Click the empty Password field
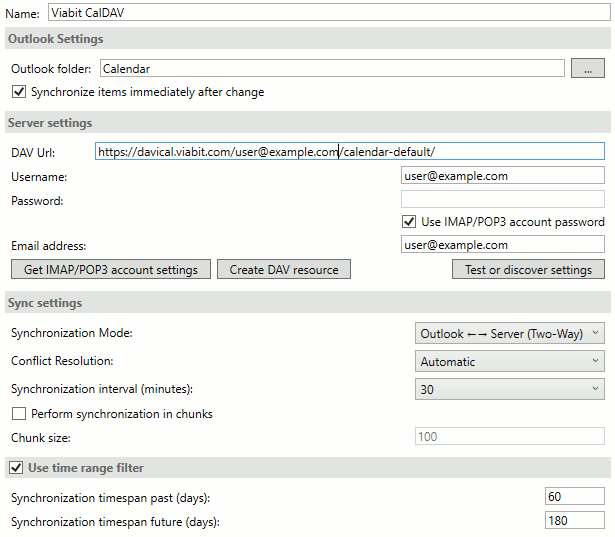Screen dimensions: 615x537 tap(502, 200)
